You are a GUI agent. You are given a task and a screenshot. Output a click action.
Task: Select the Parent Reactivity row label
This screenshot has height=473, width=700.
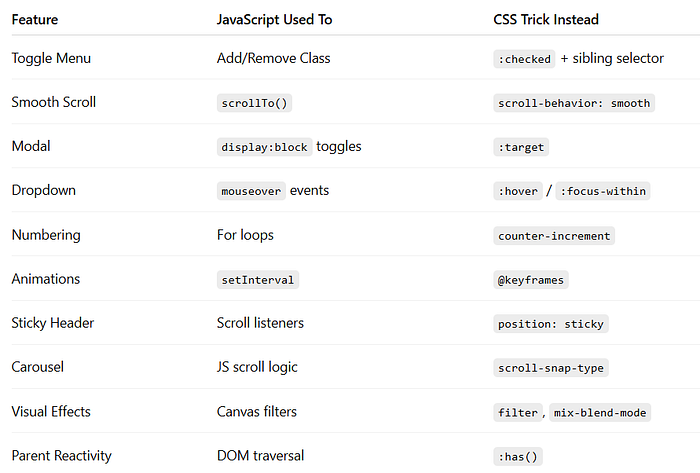coord(62,456)
